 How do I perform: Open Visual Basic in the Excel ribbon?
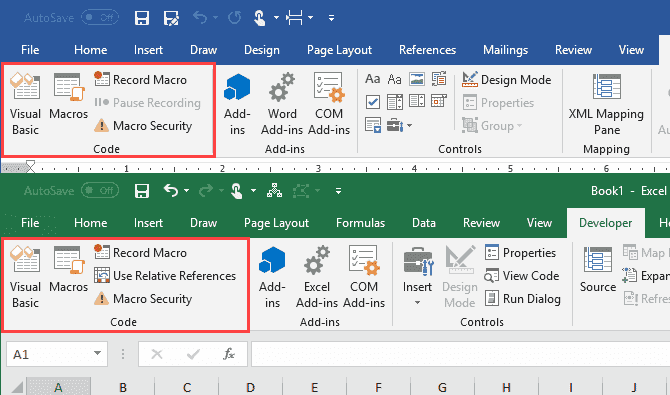[25, 277]
